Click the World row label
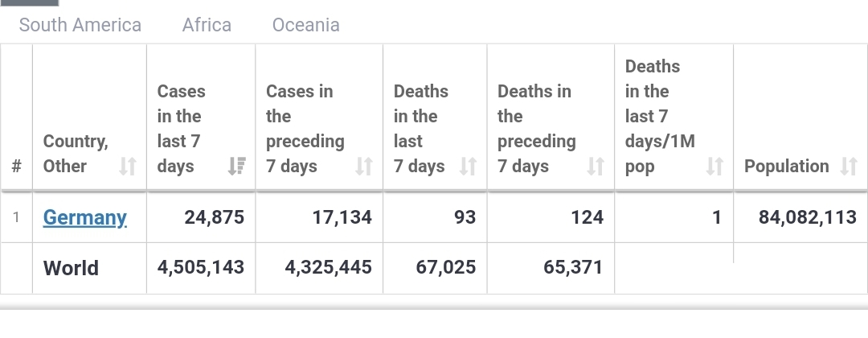 pyautogui.click(x=72, y=267)
